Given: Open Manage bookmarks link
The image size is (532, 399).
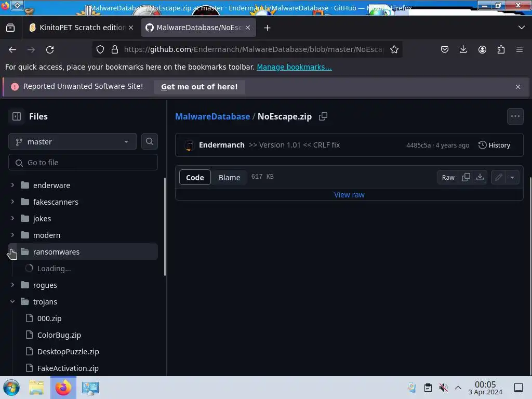Looking at the screenshot, I should pos(294,67).
